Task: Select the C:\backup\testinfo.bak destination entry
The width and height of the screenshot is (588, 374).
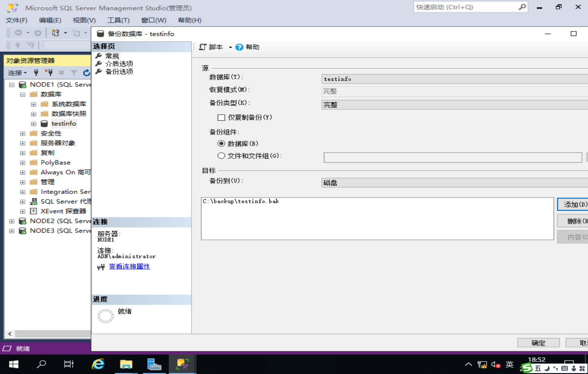Action: [241, 201]
